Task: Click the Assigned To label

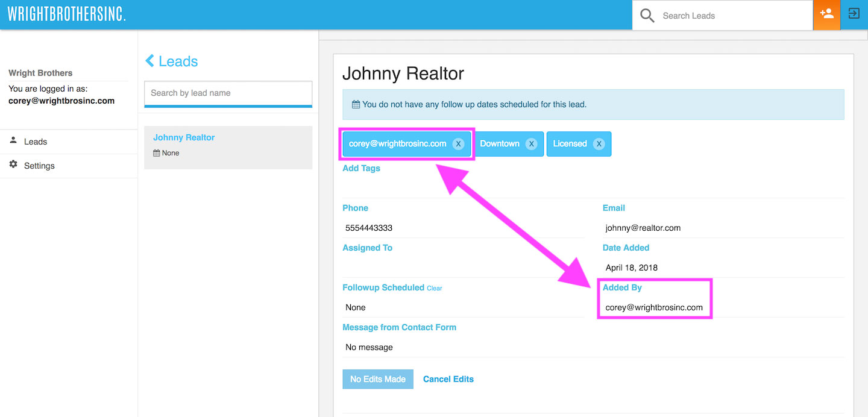Action: point(367,248)
